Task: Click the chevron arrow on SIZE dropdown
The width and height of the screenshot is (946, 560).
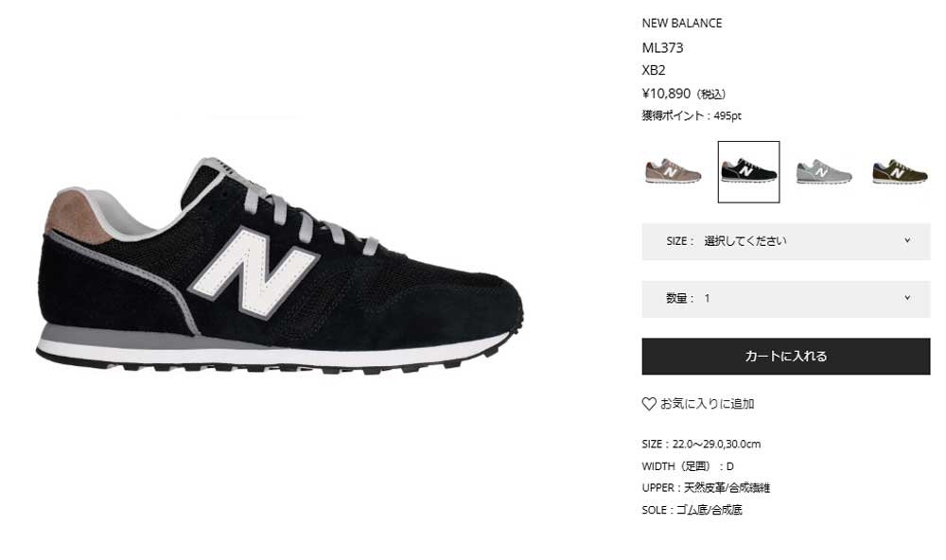Action: [x=907, y=240]
